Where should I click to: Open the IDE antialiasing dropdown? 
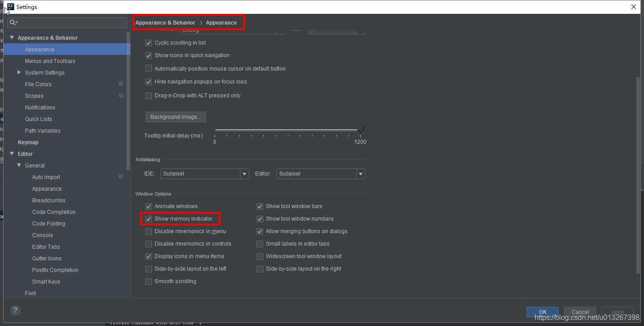pyautogui.click(x=205, y=174)
